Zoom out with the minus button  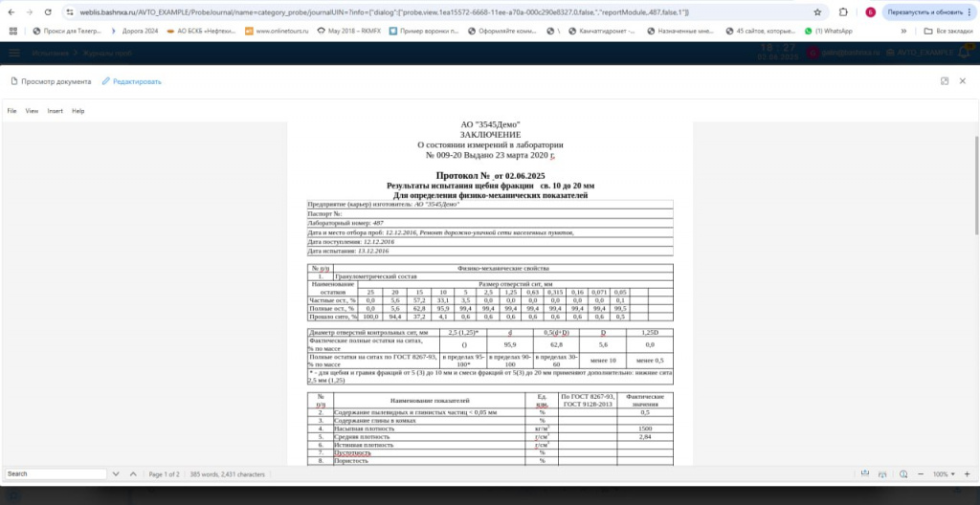point(922,473)
